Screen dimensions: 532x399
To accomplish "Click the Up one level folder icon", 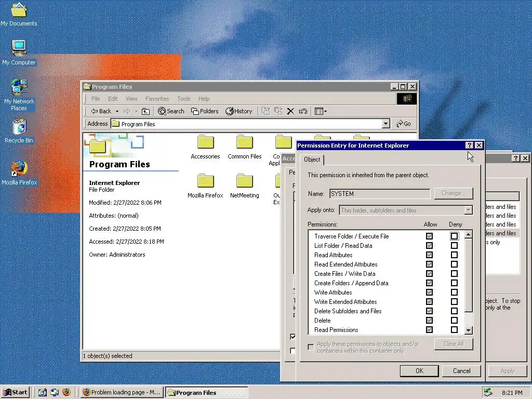I will [145, 111].
